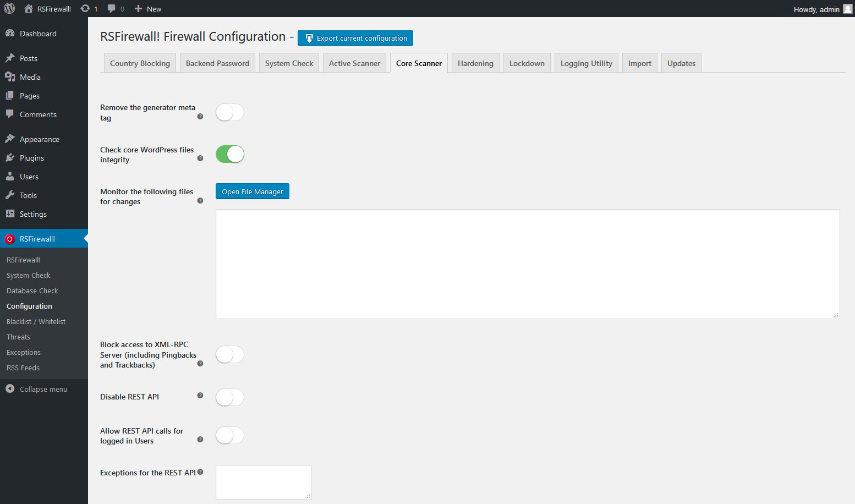The height and width of the screenshot is (504, 855).
Task: Open the Hardening tab
Action: click(x=475, y=63)
